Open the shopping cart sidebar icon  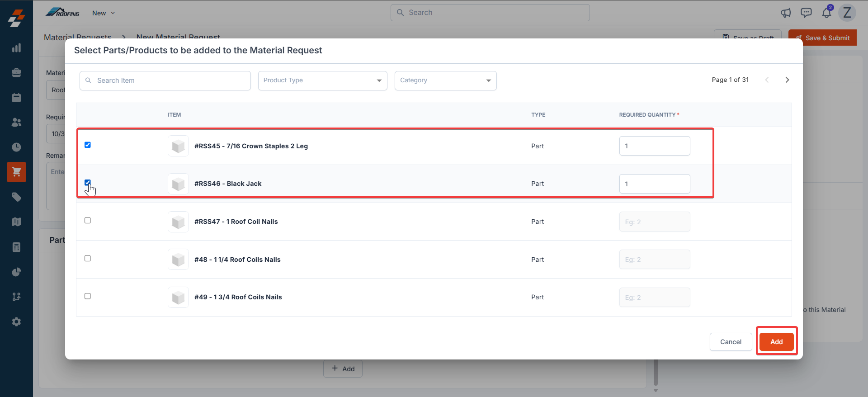(16, 172)
